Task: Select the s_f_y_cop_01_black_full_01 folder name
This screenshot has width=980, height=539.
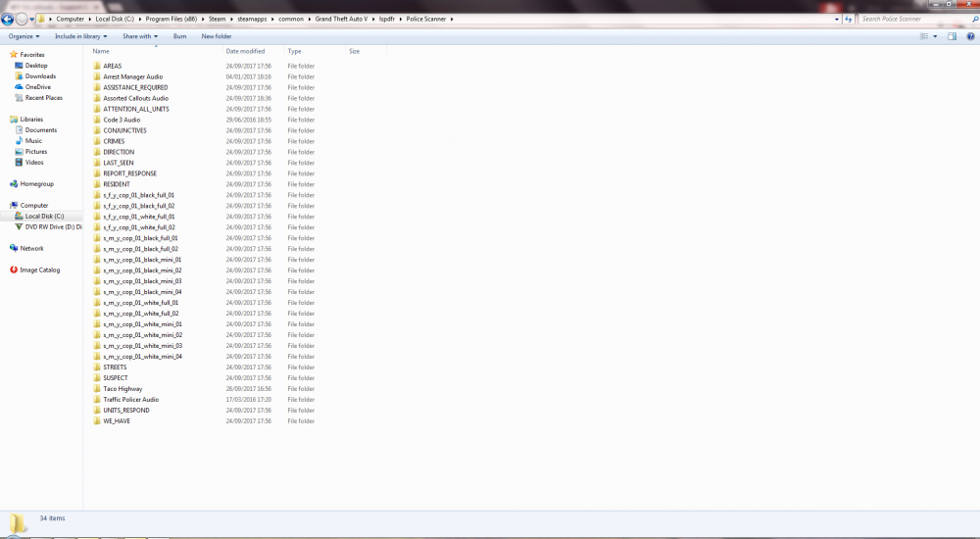Action: [139, 195]
